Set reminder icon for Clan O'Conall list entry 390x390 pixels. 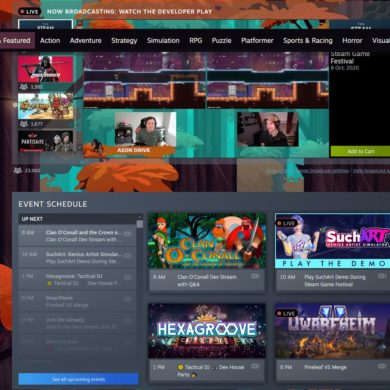click(x=128, y=234)
